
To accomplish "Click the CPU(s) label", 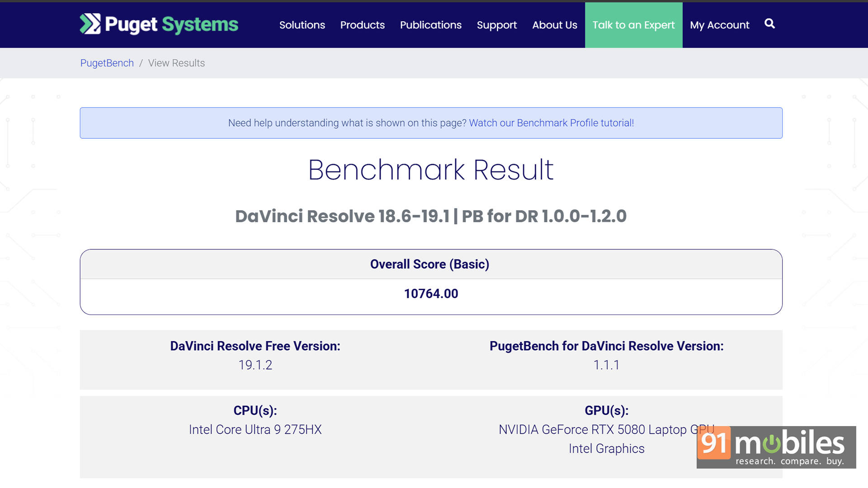I will point(255,411).
